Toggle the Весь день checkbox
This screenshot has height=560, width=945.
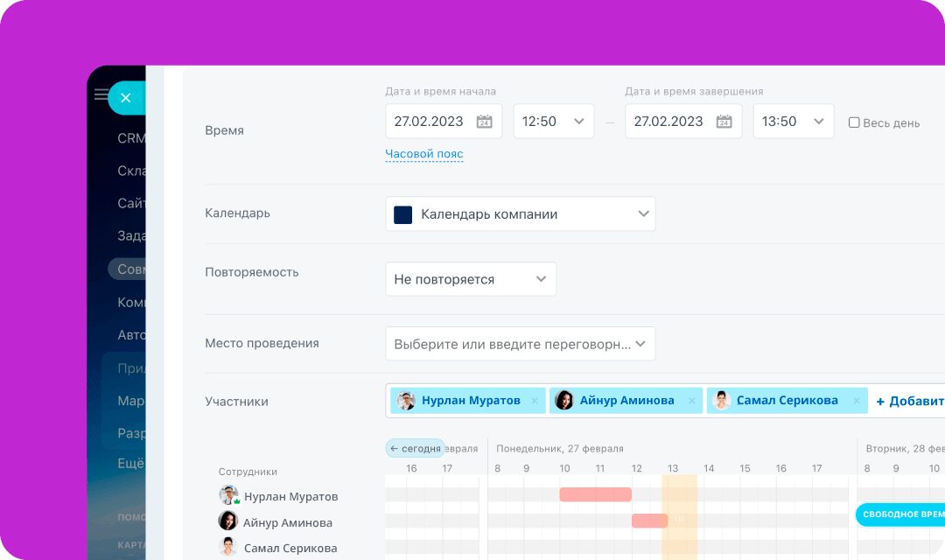(x=854, y=122)
